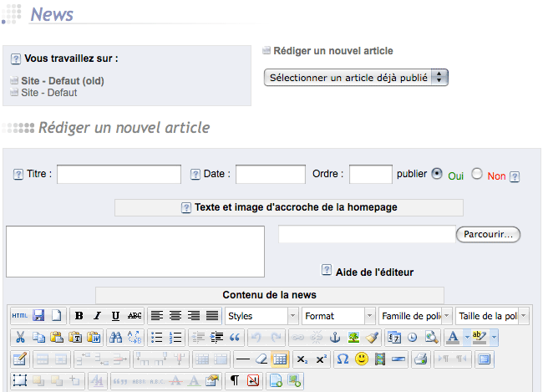Open Find with binoculars icon
This screenshot has width=543, height=392.
coord(115,337)
